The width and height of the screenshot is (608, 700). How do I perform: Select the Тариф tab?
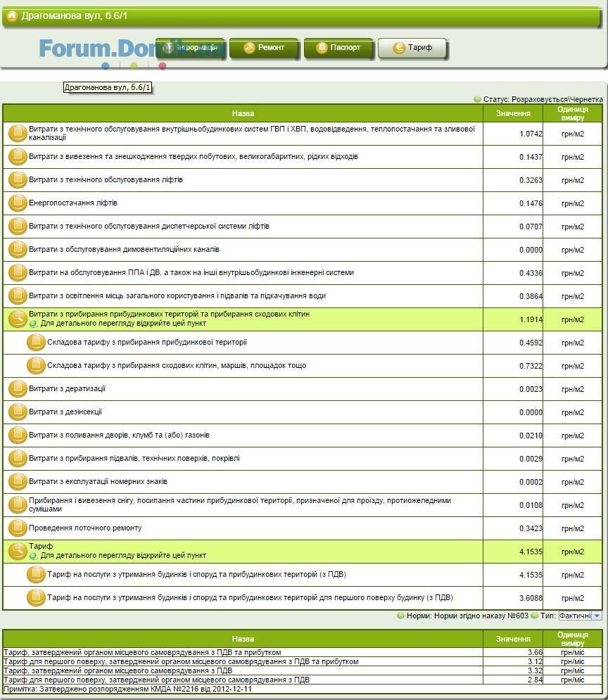tap(412, 48)
